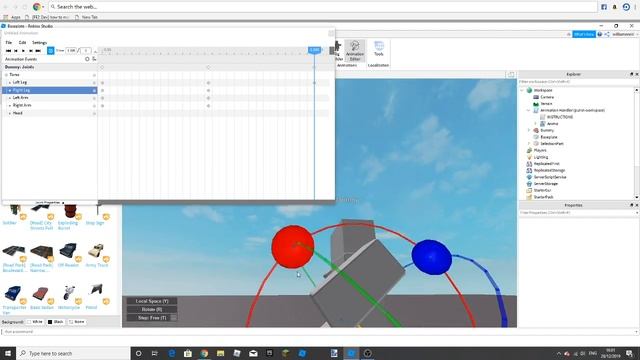Viewport: 640px width, 360px height.
Task: Click the share icon near username
Action: click(607, 34)
